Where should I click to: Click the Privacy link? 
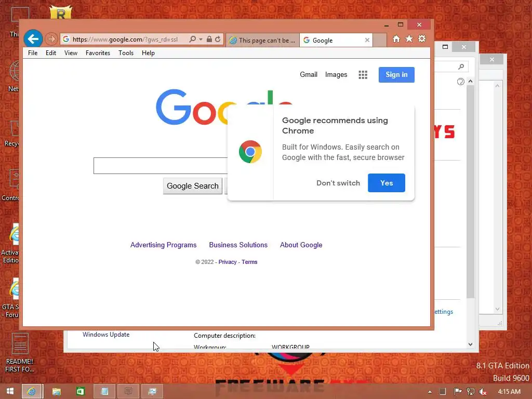pos(228,262)
